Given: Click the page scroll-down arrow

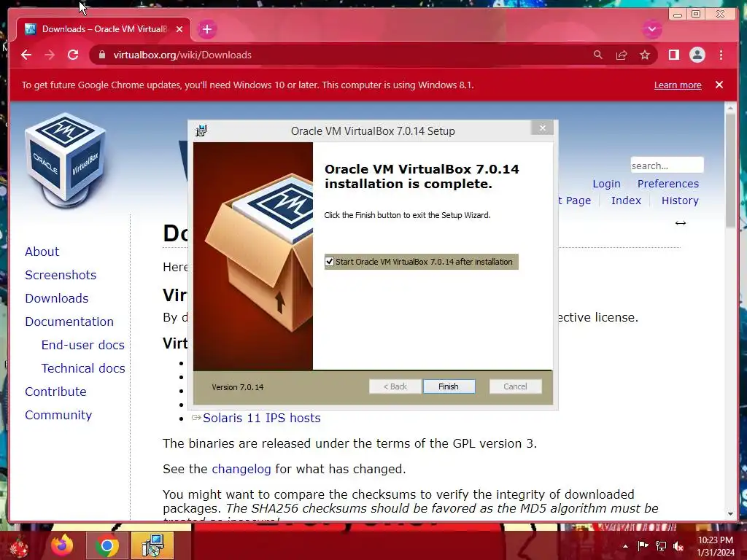Looking at the screenshot, I should pyautogui.click(x=730, y=514).
